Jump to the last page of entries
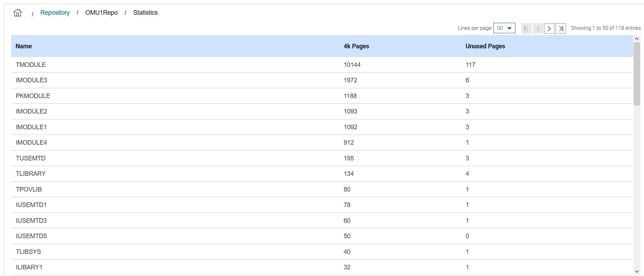Image resolution: width=644 pixels, height=276 pixels. [561, 28]
